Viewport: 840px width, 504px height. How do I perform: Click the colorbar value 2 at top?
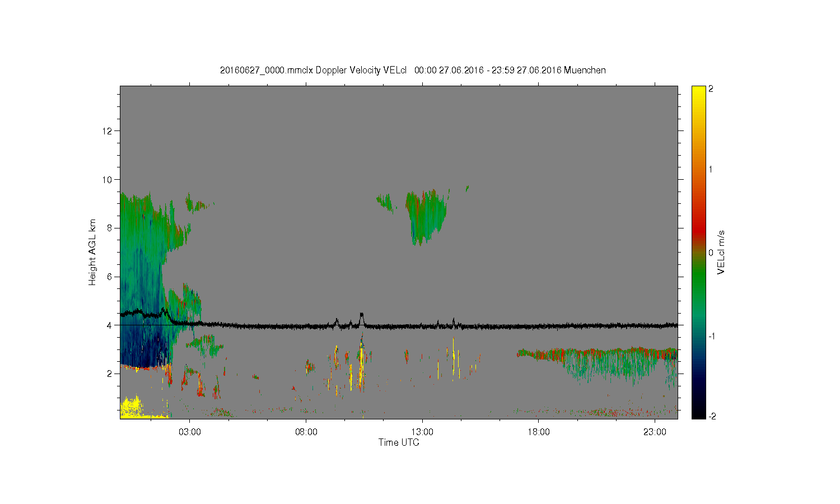point(711,89)
